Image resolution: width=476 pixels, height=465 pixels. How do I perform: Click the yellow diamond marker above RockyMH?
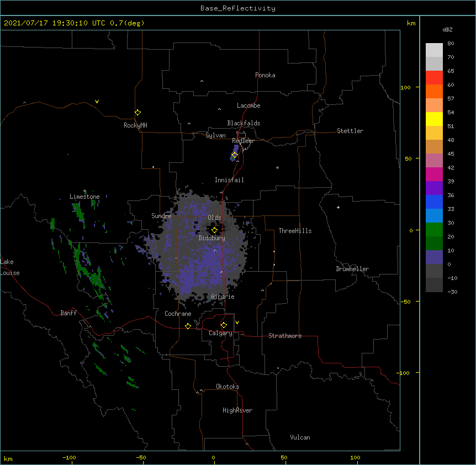coord(137,113)
